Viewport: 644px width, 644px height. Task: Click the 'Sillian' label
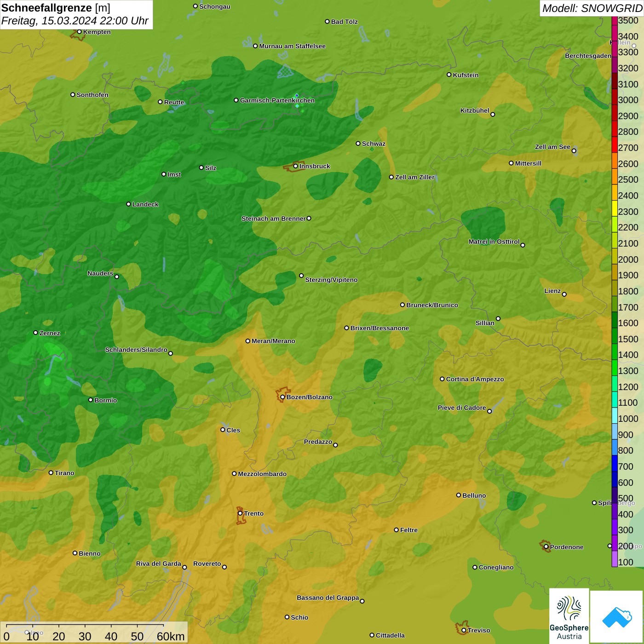pos(485,323)
